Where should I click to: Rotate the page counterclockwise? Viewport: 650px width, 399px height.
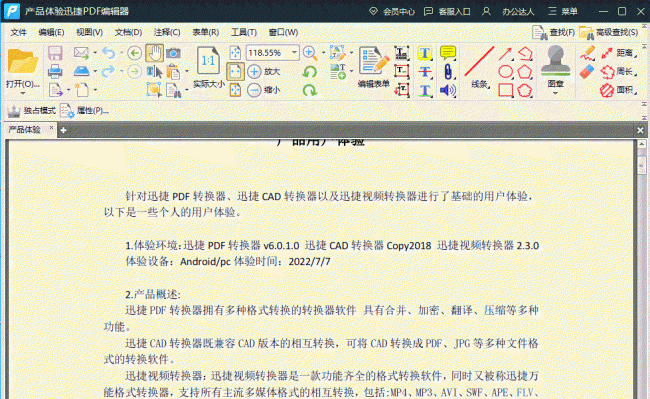(x=310, y=72)
